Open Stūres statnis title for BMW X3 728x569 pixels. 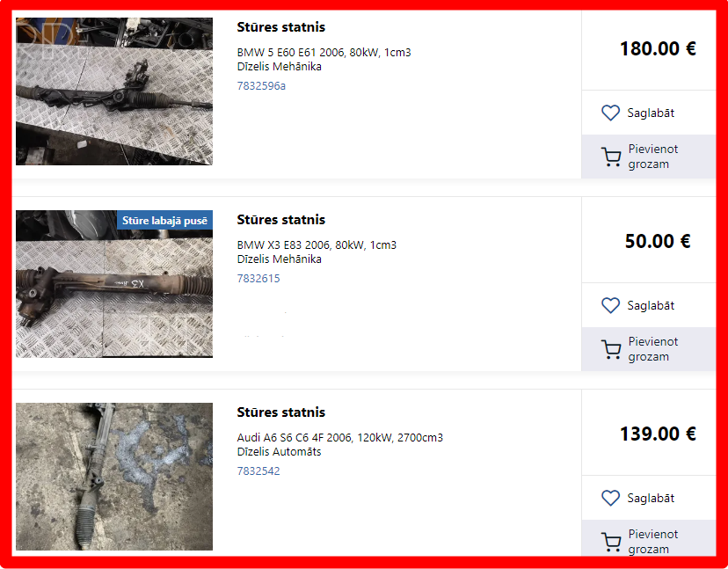pyautogui.click(x=280, y=220)
